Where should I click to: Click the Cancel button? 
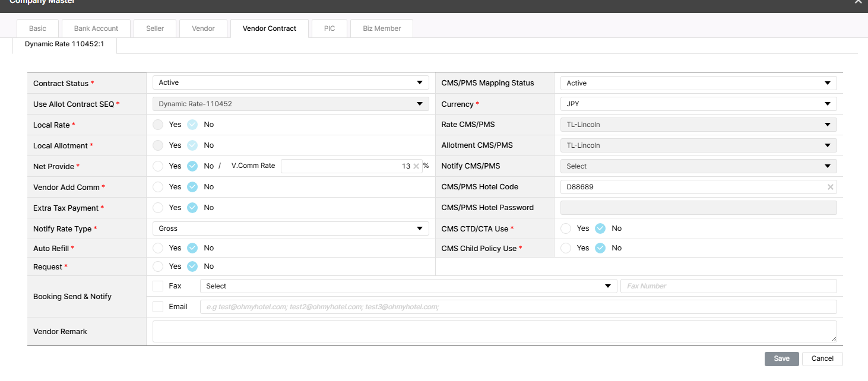[822, 358]
